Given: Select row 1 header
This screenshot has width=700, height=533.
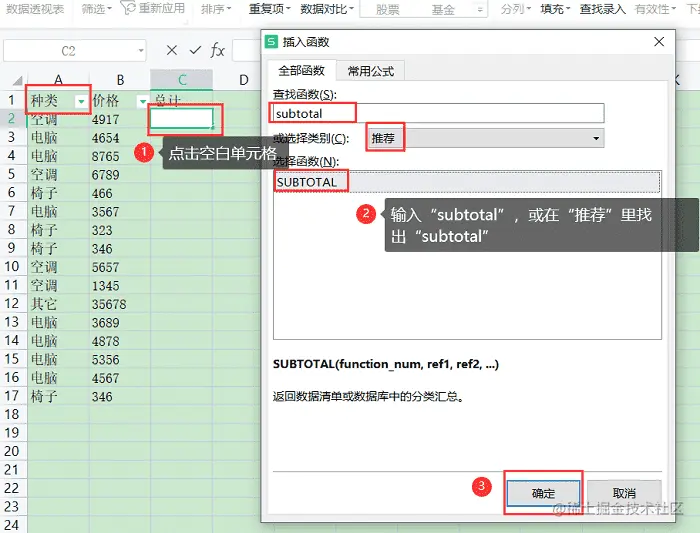Looking at the screenshot, I should click(x=12, y=100).
